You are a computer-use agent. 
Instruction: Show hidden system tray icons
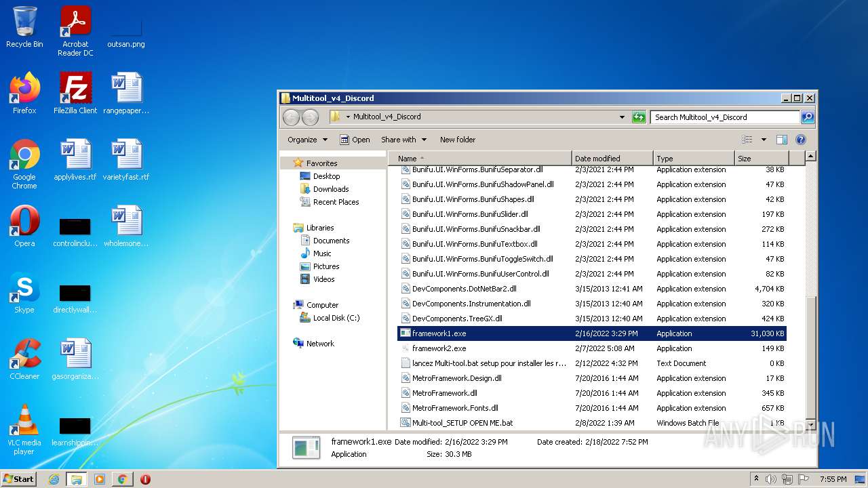point(756,479)
